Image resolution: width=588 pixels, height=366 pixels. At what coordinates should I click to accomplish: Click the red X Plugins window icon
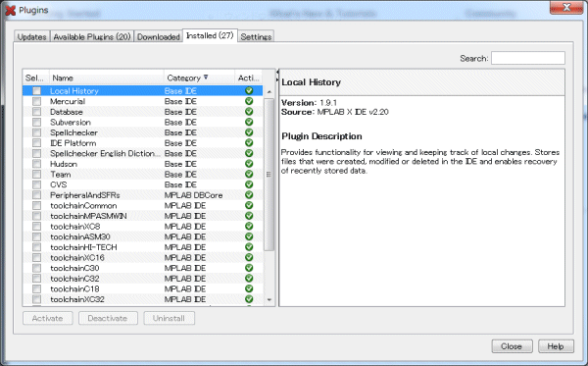click(11, 11)
